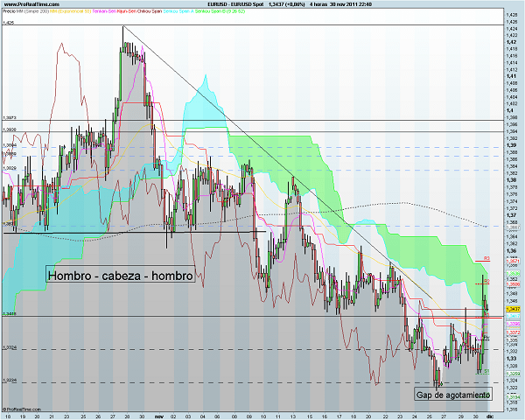Screen dimensions: 525x420
Task: Click the 1,425 horizontal line label
Action: (x=9, y=23)
